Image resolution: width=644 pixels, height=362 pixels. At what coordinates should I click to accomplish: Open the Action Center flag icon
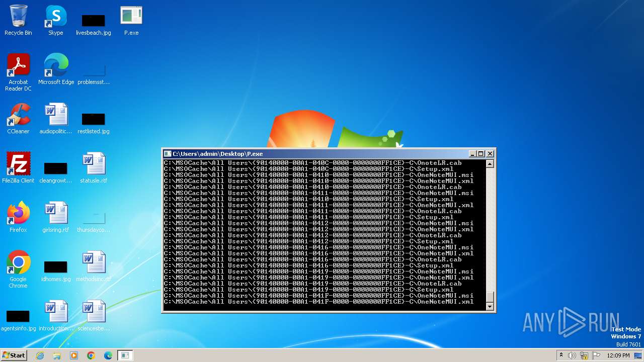(596, 355)
